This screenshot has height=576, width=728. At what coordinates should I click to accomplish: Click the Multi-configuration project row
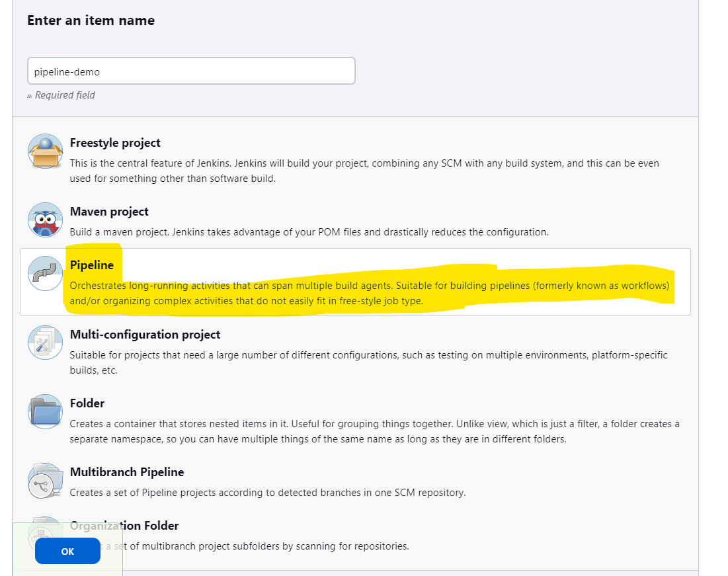click(264, 350)
